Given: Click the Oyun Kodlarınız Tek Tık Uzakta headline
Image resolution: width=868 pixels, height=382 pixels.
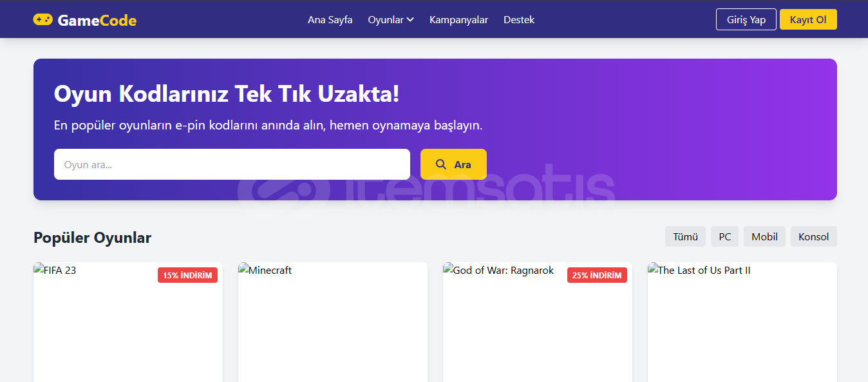Looking at the screenshot, I should pyautogui.click(x=227, y=94).
